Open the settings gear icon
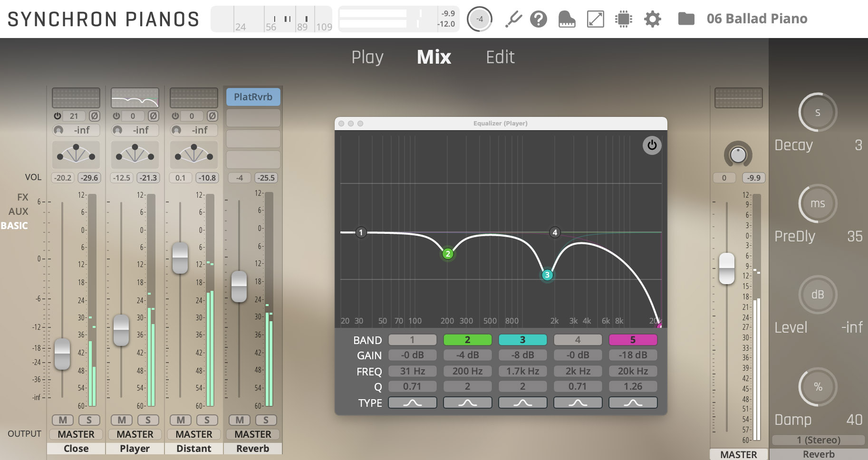This screenshot has height=460, width=868. tap(652, 19)
